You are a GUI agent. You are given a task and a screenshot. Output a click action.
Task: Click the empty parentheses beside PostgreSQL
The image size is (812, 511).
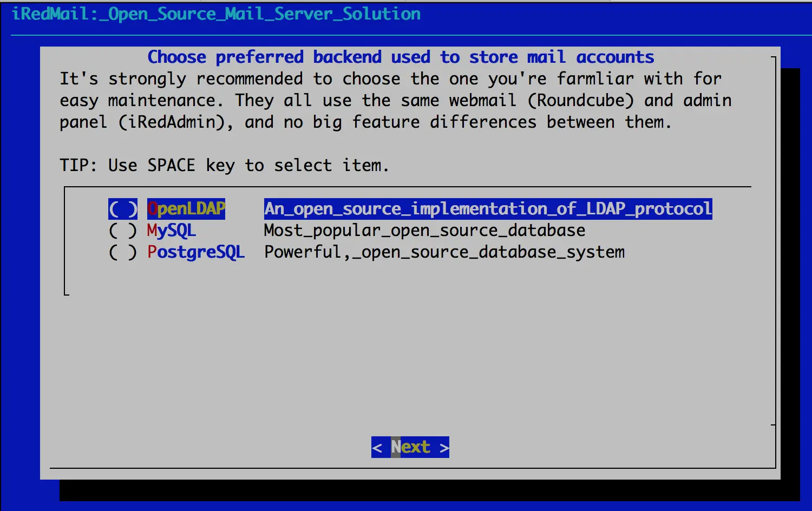(x=123, y=252)
